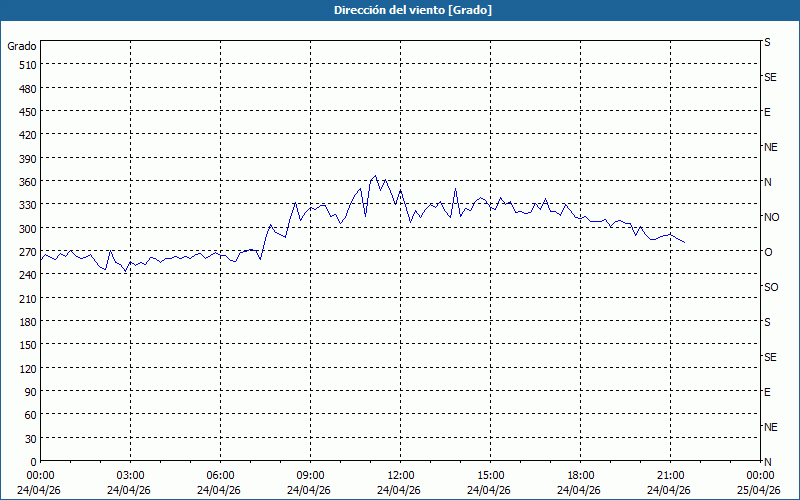The height and width of the screenshot is (500, 800).
Task: Click the final endpoint of the blue line
Action: [685, 242]
